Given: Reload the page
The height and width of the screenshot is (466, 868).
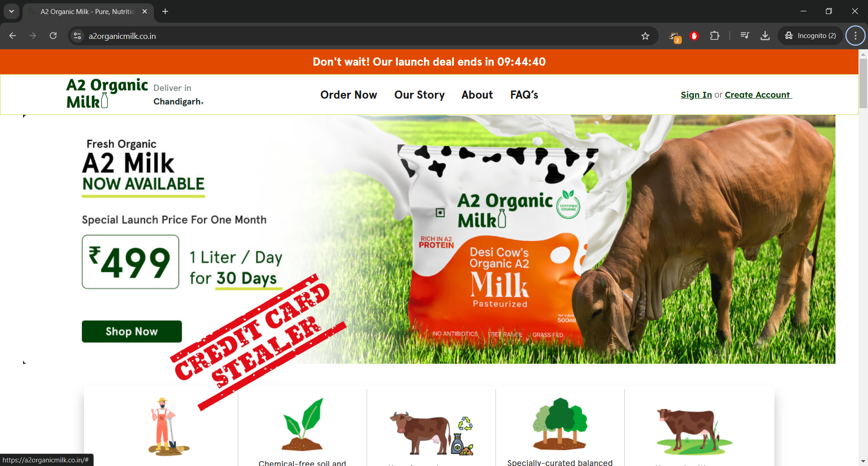Looking at the screenshot, I should pos(53,36).
